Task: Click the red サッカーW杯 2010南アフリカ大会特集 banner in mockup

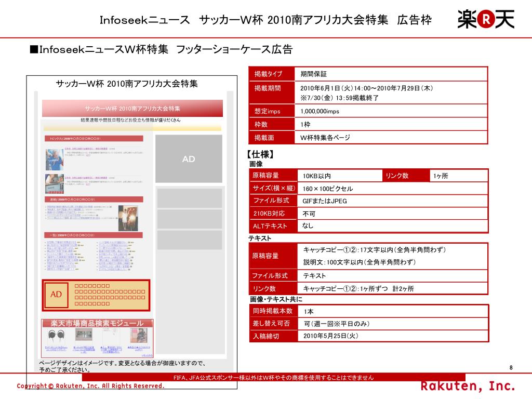Action: pos(132,108)
